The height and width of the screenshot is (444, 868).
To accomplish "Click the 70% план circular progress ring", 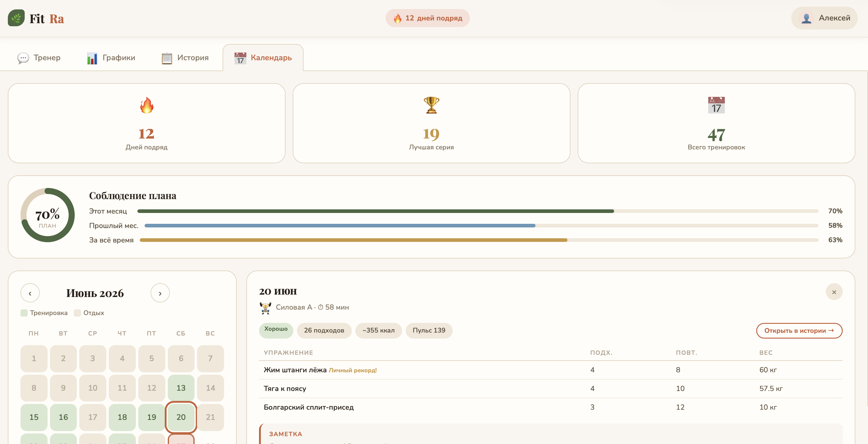I will 48,215.
